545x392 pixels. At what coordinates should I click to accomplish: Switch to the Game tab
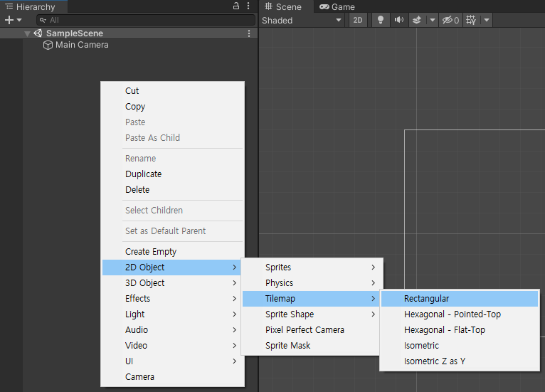337,6
